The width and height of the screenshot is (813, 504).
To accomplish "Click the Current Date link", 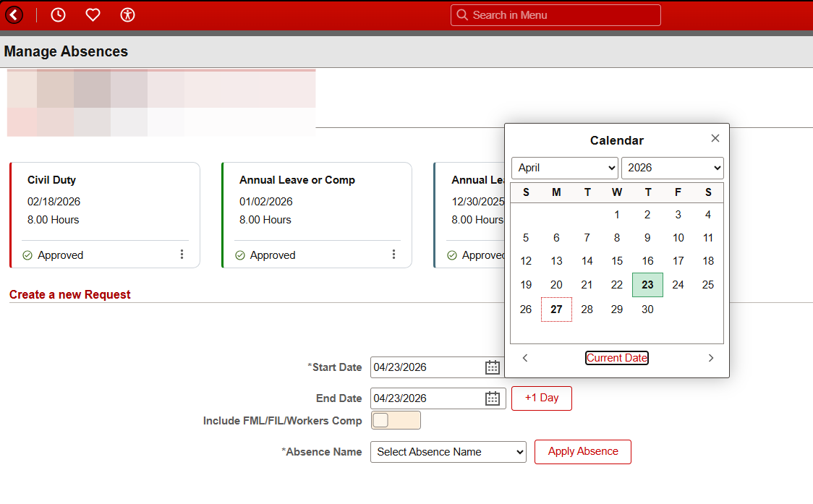I will (616, 358).
